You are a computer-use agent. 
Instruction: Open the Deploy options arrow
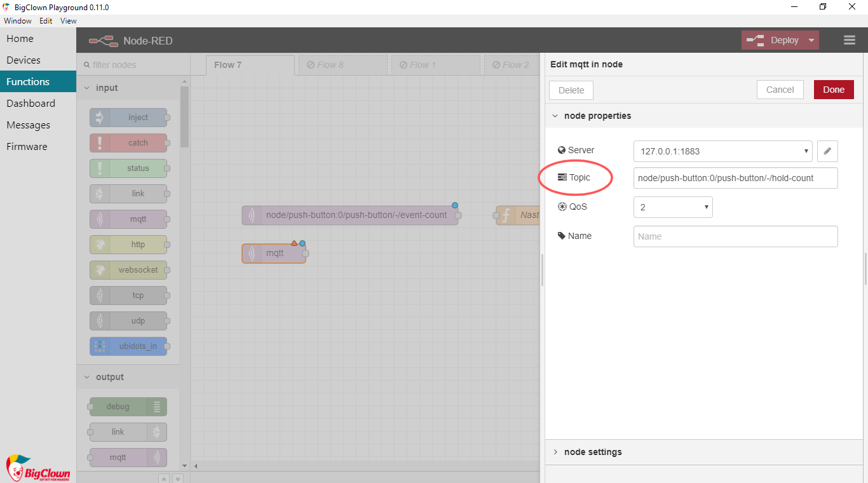click(x=811, y=40)
